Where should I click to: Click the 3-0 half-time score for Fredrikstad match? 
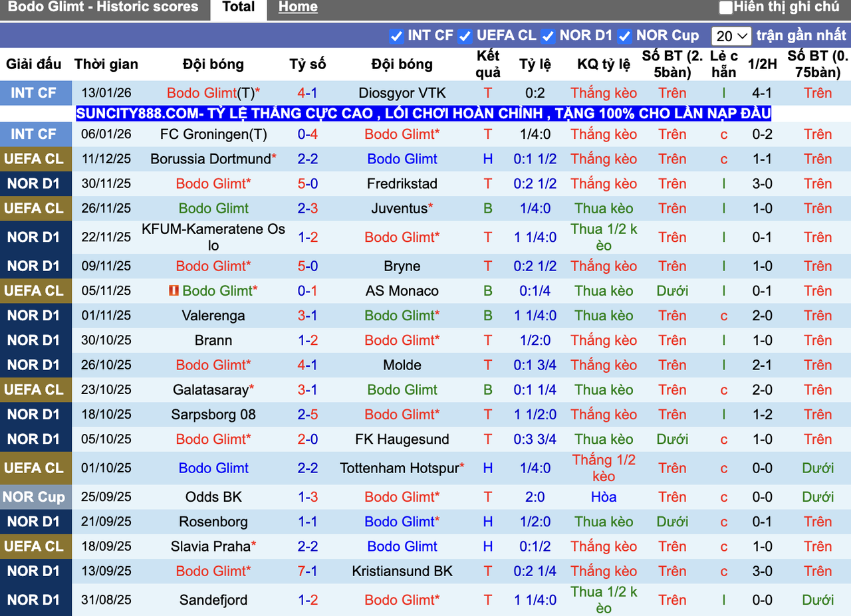(762, 183)
